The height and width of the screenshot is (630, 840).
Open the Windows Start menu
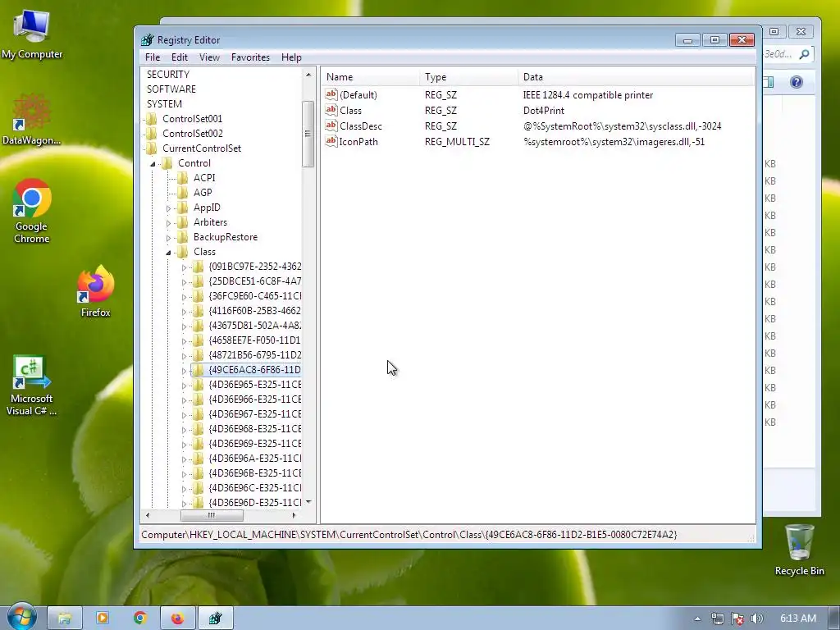point(21,618)
